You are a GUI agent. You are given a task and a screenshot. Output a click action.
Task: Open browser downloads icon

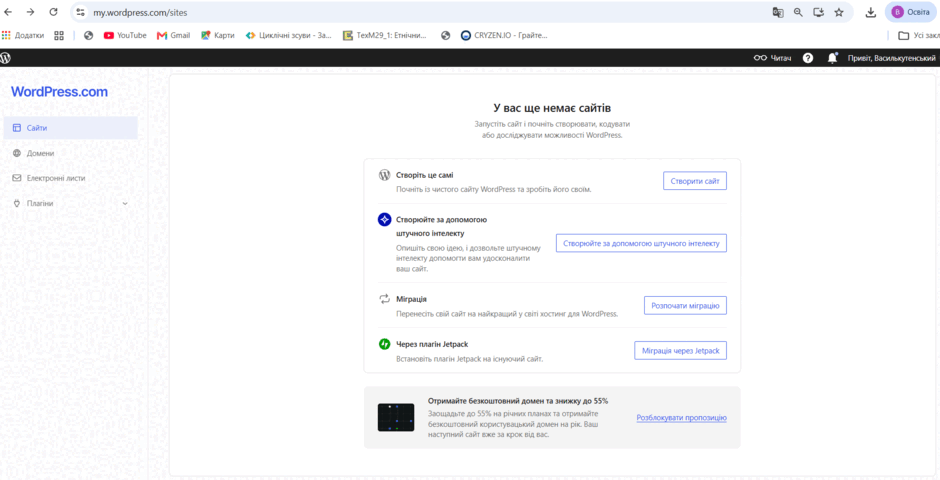871,12
